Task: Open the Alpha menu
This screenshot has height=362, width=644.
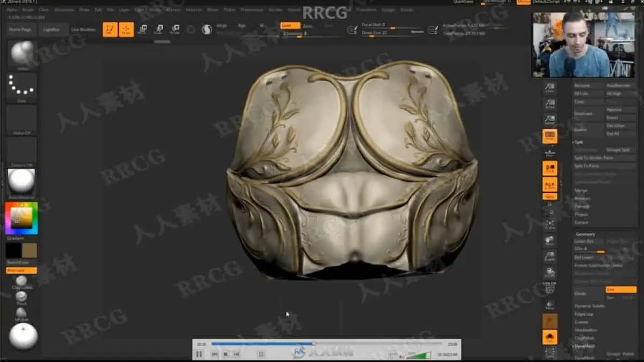Action: point(11,10)
